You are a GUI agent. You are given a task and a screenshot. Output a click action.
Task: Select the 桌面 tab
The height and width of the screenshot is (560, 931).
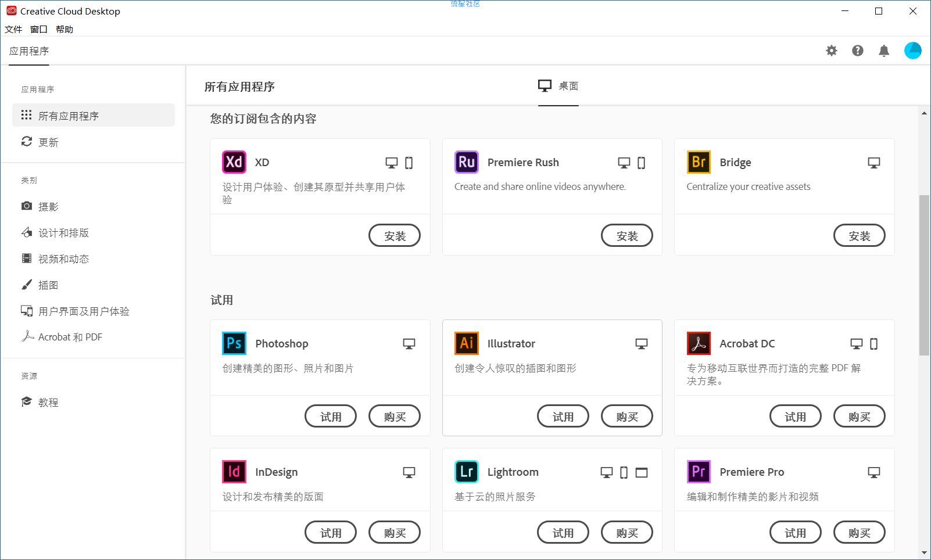pyautogui.click(x=558, y=86)
